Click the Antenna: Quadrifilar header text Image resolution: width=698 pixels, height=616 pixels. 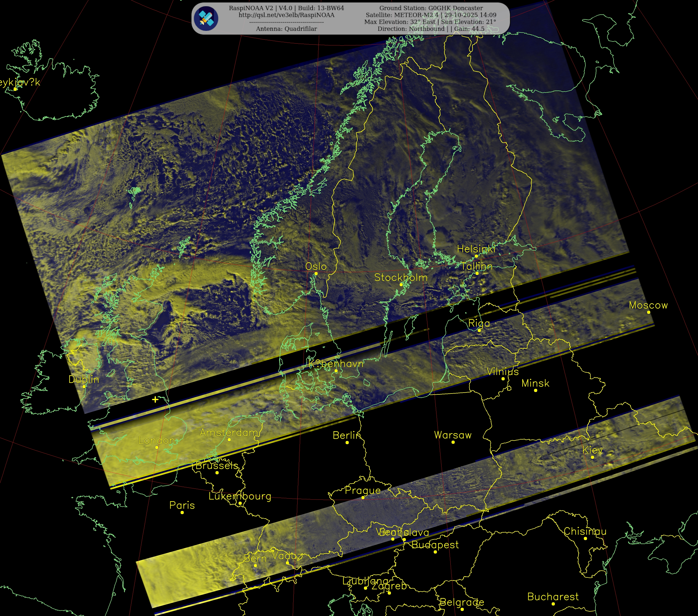pyautogui.click(x=286, y=29)
